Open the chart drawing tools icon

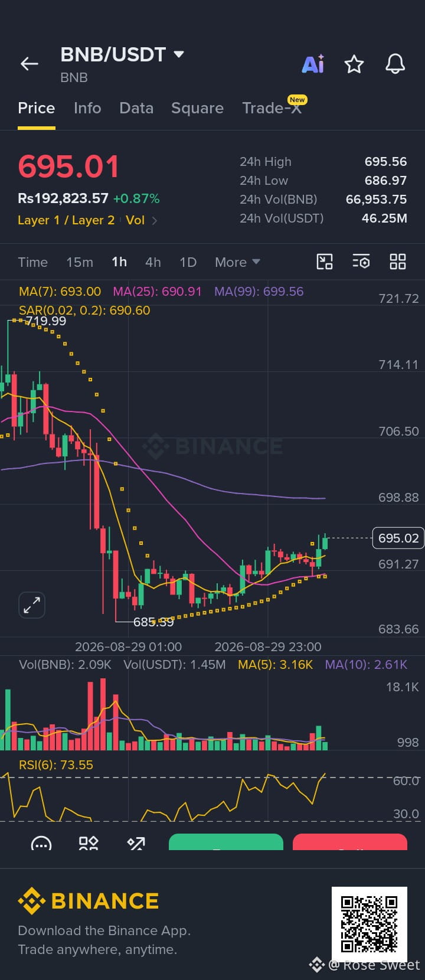click(325, 262)
